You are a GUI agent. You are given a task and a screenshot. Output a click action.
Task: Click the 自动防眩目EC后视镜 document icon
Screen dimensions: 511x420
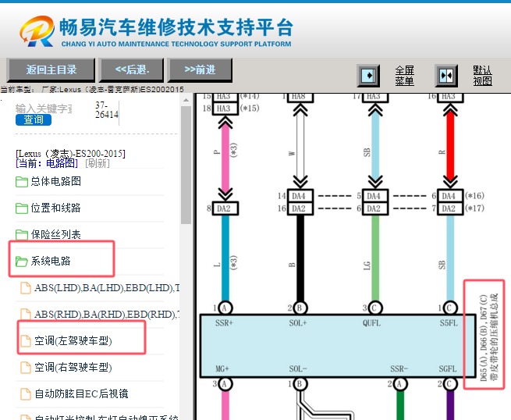[x=26, y=394]
